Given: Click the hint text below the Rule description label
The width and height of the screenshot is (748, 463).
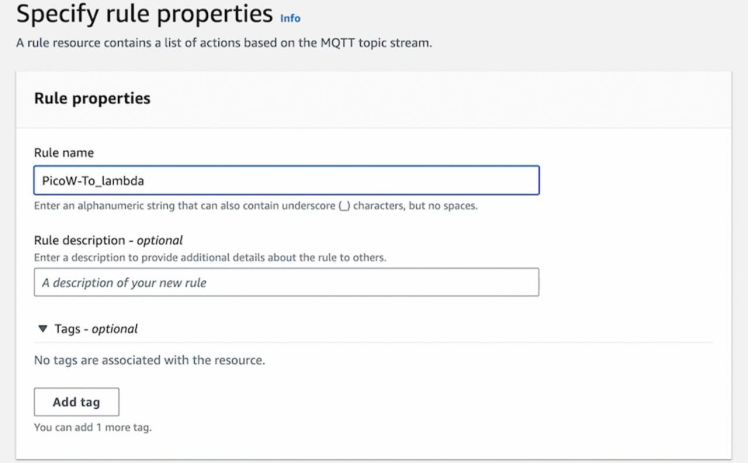Looking at the screenshot, I should (210, 257).
